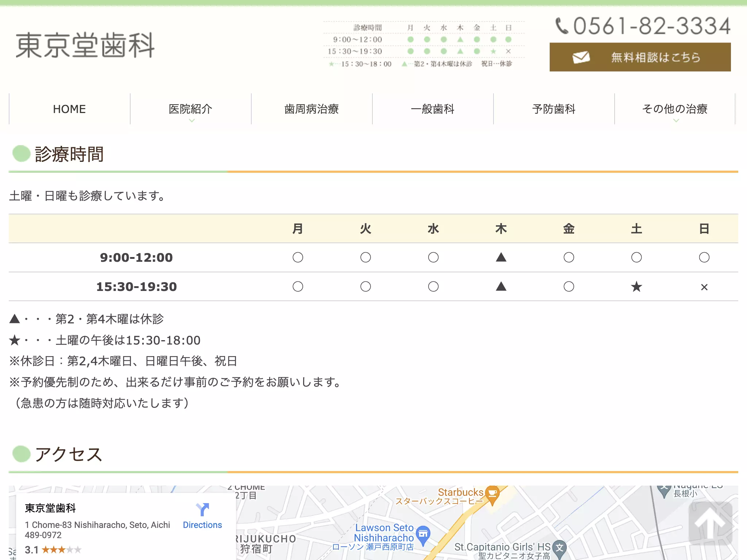Click the legend line 第2・第4木曜は休診
This screenshot has height=560, width=747.
click(86, 319)
